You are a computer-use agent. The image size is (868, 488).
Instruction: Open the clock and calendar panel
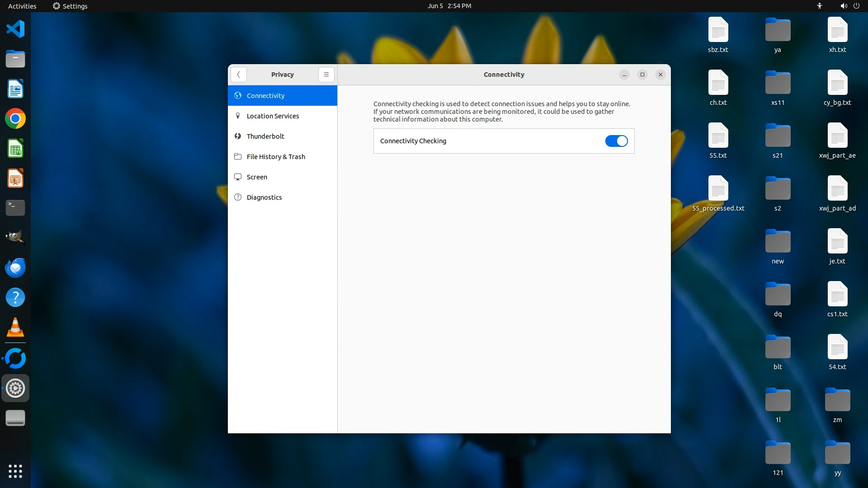pos(449,6)
